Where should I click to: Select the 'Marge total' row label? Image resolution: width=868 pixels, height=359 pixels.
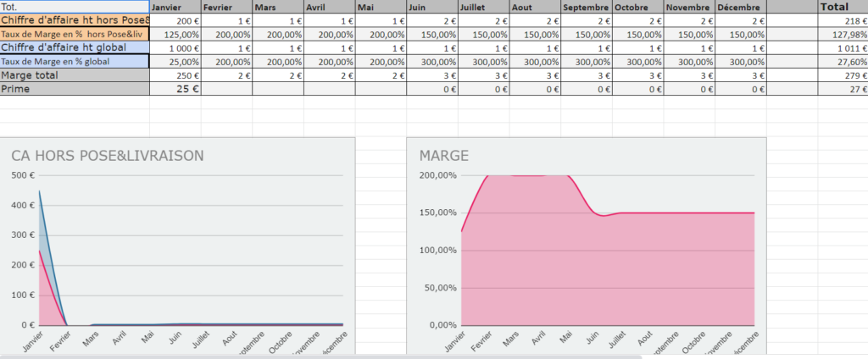click(75, 75)
